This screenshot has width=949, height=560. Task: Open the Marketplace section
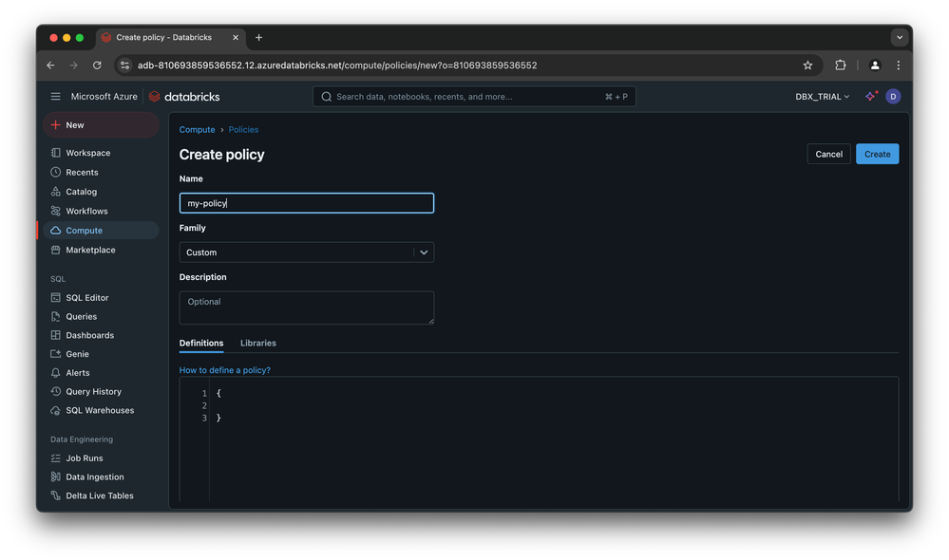click(90, 250)
